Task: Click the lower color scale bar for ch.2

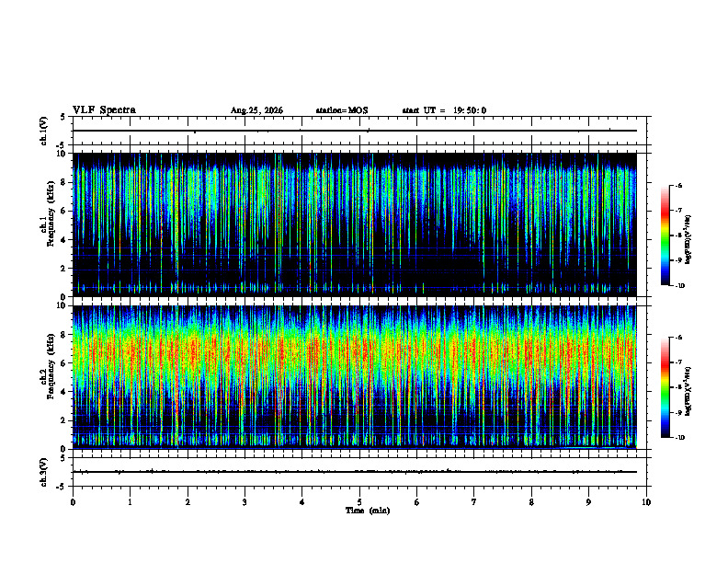Action: pos(665,387)
